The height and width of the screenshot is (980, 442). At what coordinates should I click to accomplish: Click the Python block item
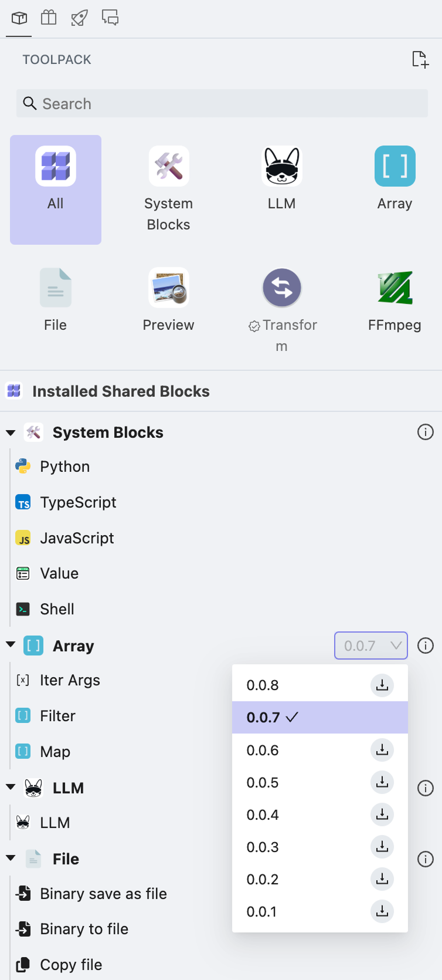[x=64, y=467]
